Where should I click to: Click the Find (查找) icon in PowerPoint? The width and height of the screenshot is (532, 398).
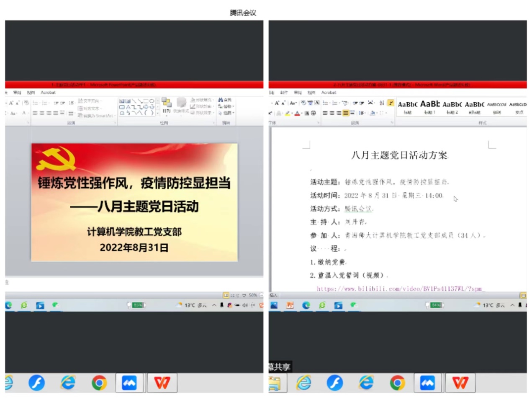coord(224,100)
